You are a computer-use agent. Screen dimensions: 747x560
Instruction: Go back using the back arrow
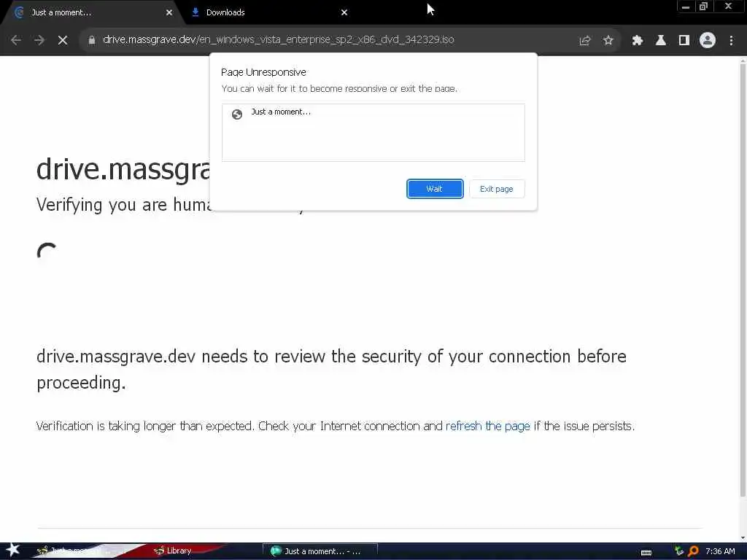click(16, 40)
